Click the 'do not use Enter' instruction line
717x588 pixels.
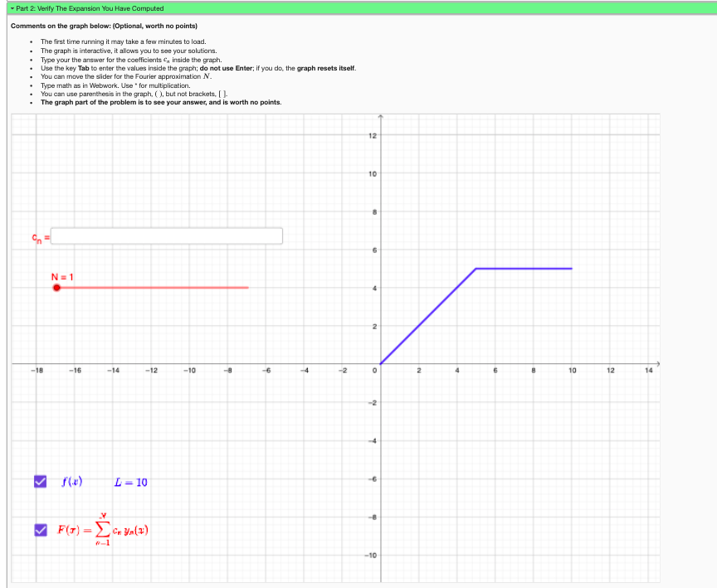click(198, 68)
